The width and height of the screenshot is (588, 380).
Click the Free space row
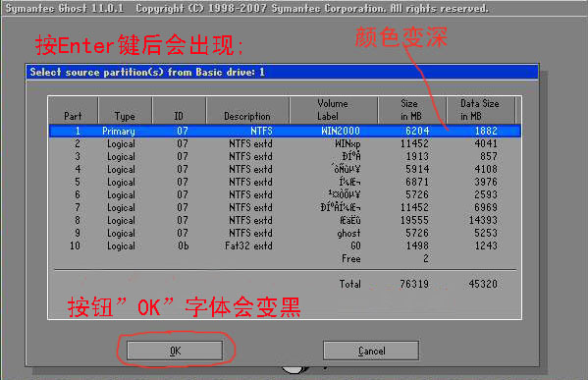(285, 258)
